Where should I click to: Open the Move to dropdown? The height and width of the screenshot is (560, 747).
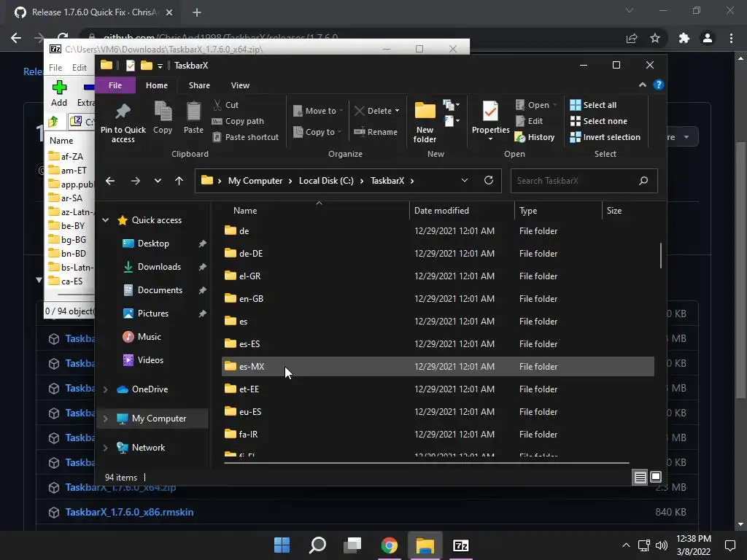pyautogui.click(x=318, y=111)
